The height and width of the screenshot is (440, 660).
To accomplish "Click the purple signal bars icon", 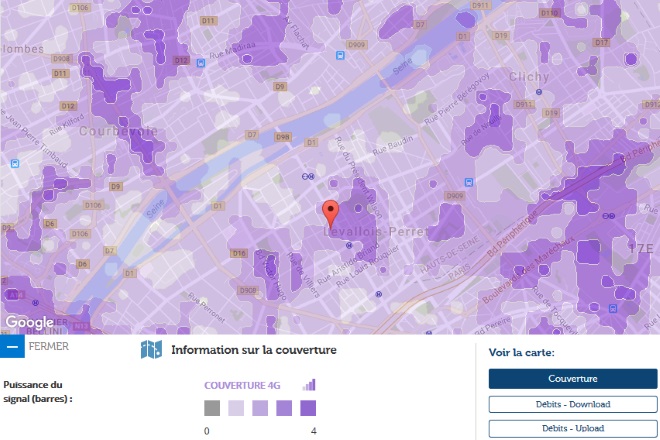I will [309, 385].
